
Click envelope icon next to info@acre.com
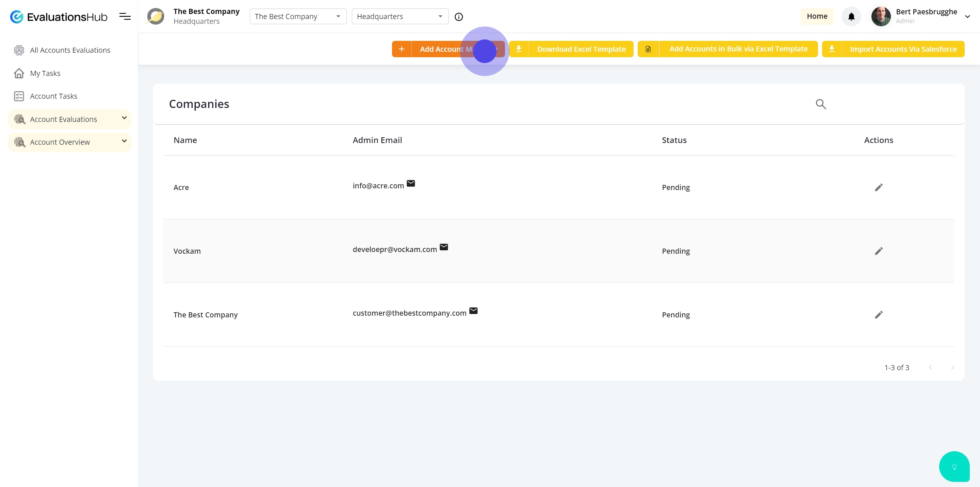click(x=411, y=184)
